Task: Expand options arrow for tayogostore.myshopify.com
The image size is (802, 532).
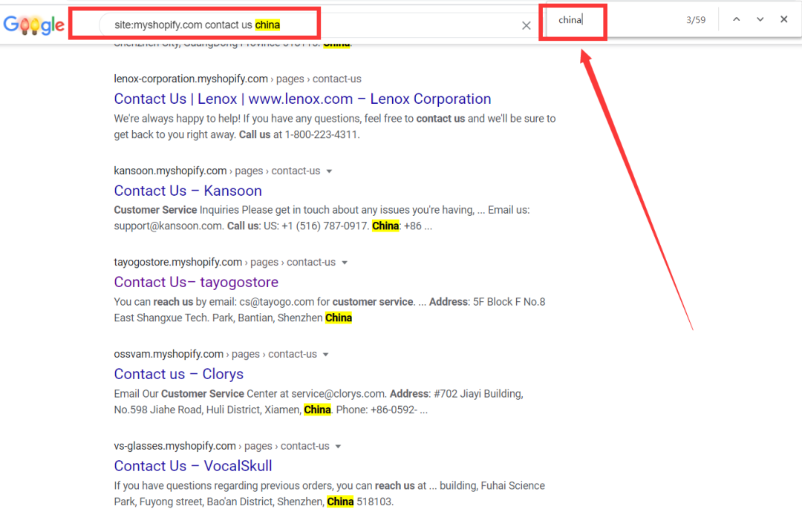Action: pos(345,263)
